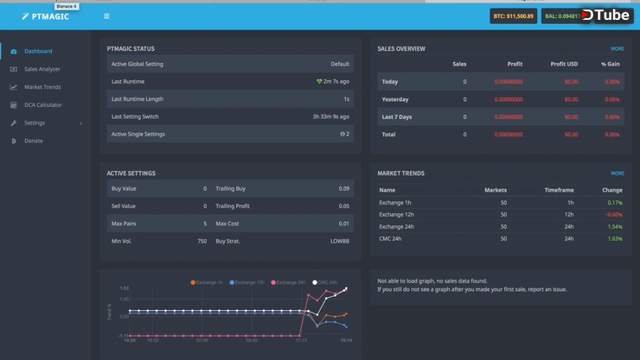Click the last data point of Exchange 12h line
This screenshot has height=360, width=640.
coord(346,327)
